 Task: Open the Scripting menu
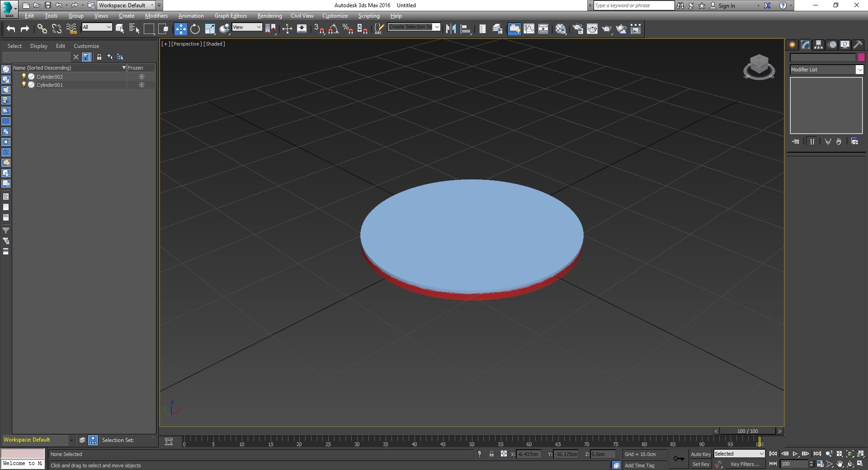pos(369,15)
